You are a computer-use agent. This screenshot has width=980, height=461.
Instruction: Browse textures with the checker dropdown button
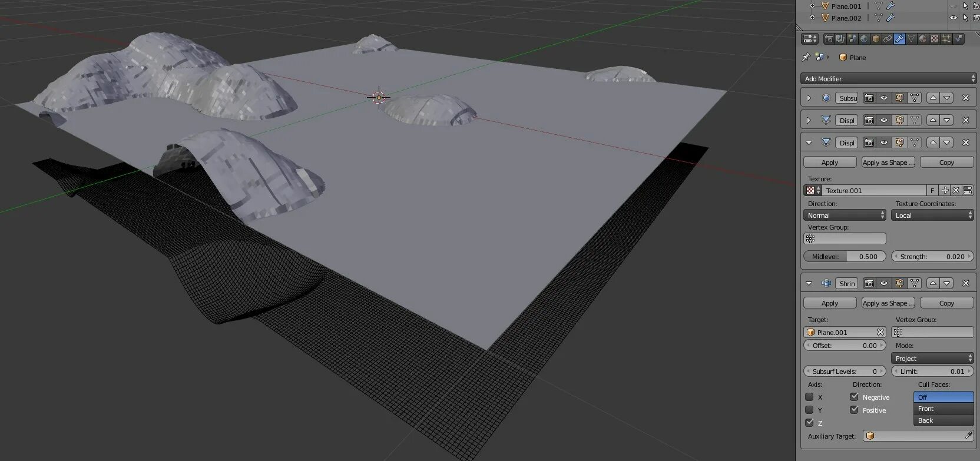813,190
